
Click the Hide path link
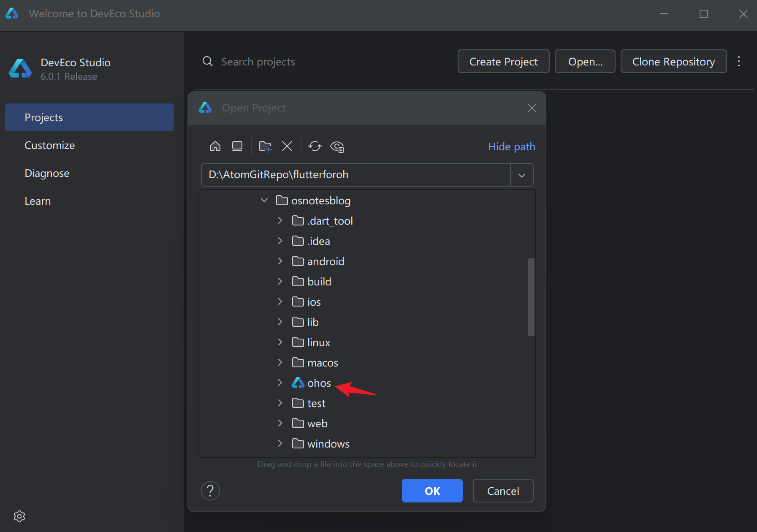pos(512,147)
